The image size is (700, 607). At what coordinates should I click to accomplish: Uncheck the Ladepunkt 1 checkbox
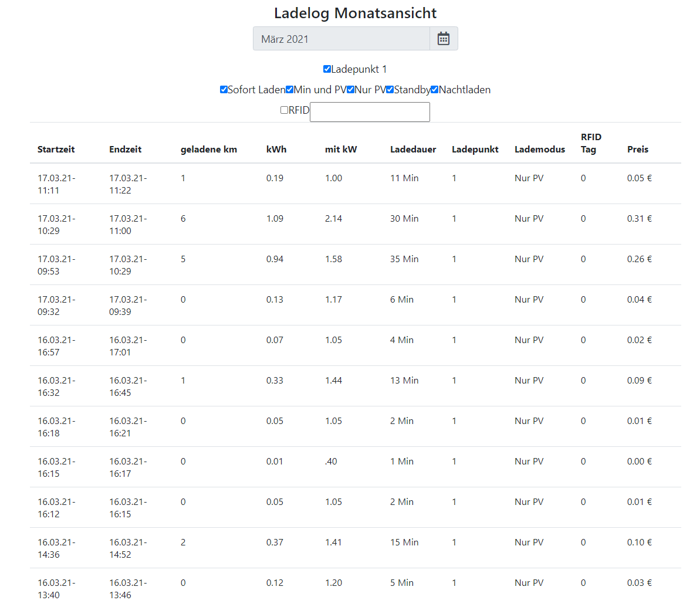(x=327, y=69)
